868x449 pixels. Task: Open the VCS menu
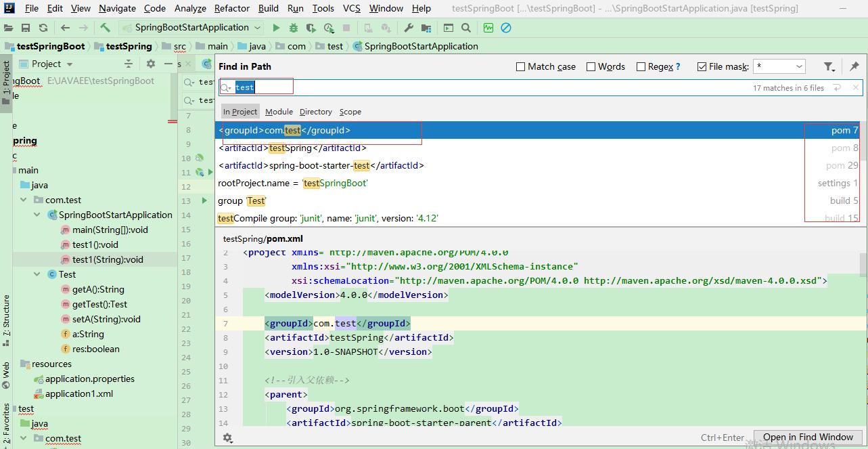[x=352, y=8]
